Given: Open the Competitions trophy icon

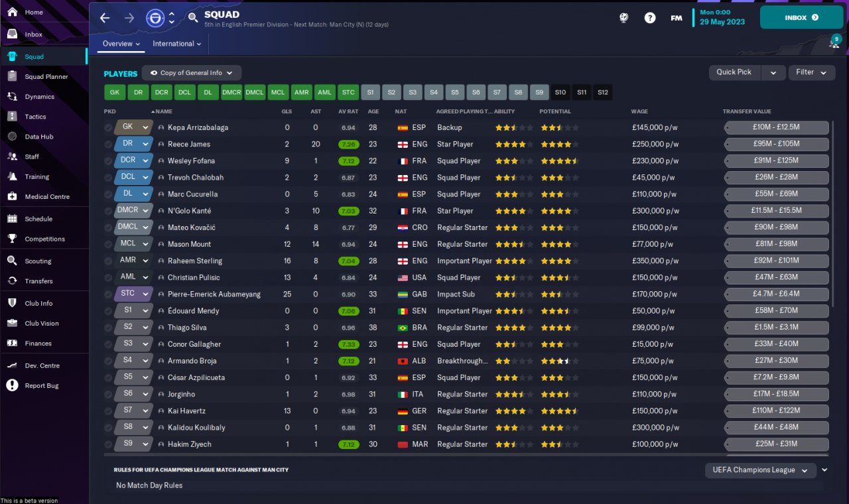Looking at the screenshot, I should coord(12,239).
